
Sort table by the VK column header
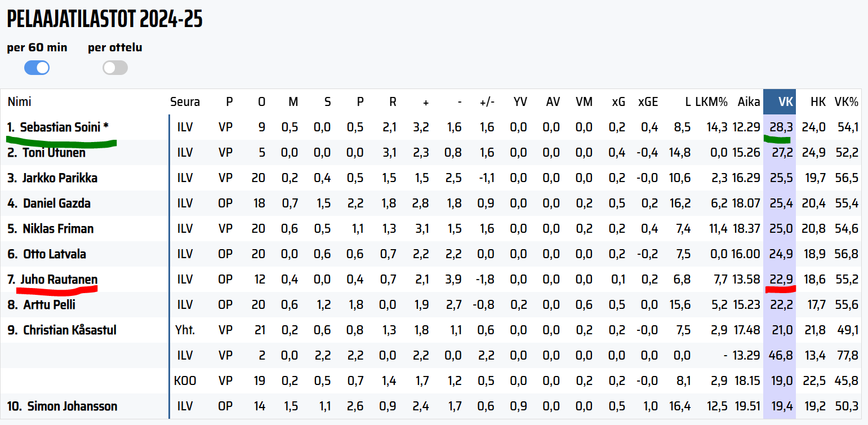click(785, 102)
